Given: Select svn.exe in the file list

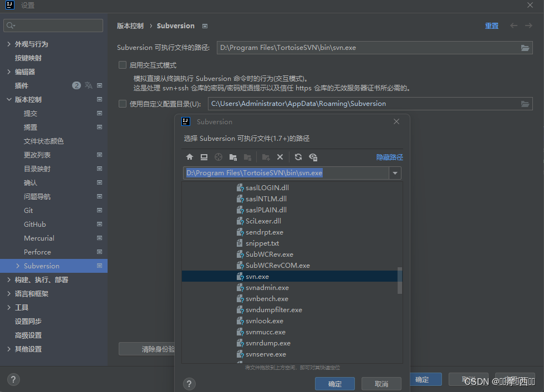Looking at the screenshot, I should pyautogui.click(x=292, y=277).
